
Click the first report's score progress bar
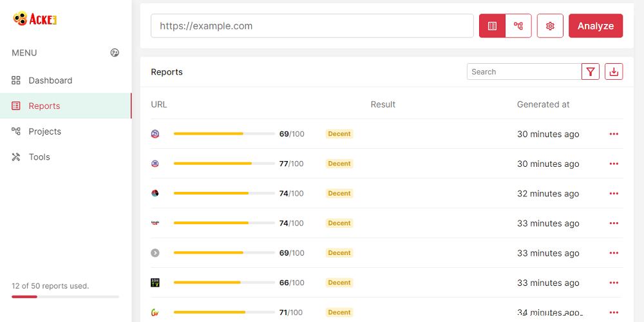(x=224, y=134)
